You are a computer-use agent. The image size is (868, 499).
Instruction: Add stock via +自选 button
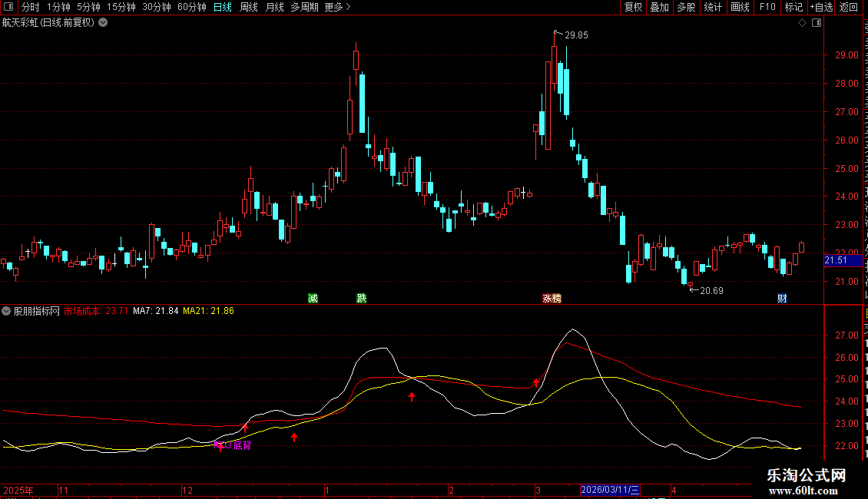[x=821, y=7]
